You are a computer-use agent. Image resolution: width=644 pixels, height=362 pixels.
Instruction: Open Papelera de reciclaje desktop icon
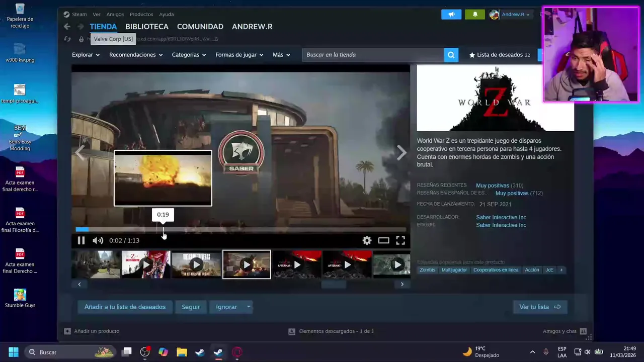pos(20,15)
